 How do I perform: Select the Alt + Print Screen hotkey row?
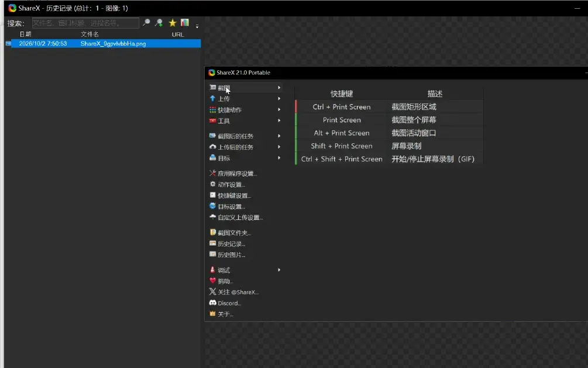(389, 133)
